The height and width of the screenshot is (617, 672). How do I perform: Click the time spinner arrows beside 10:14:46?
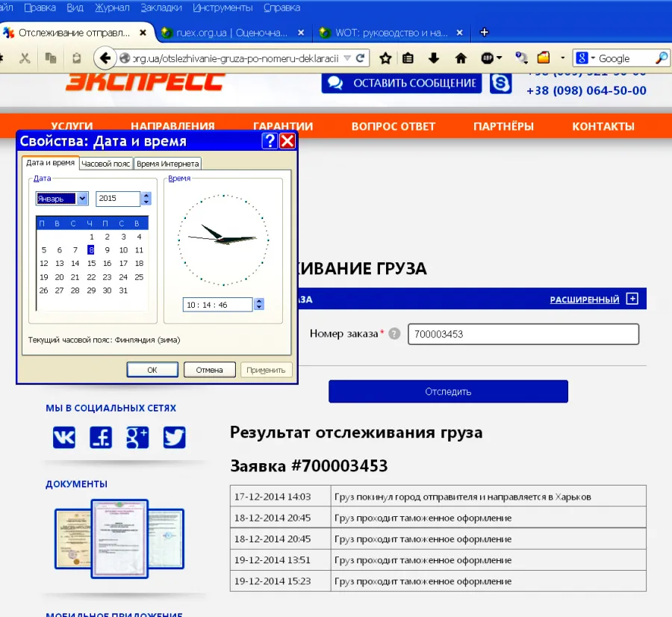[x=259, y=305]
